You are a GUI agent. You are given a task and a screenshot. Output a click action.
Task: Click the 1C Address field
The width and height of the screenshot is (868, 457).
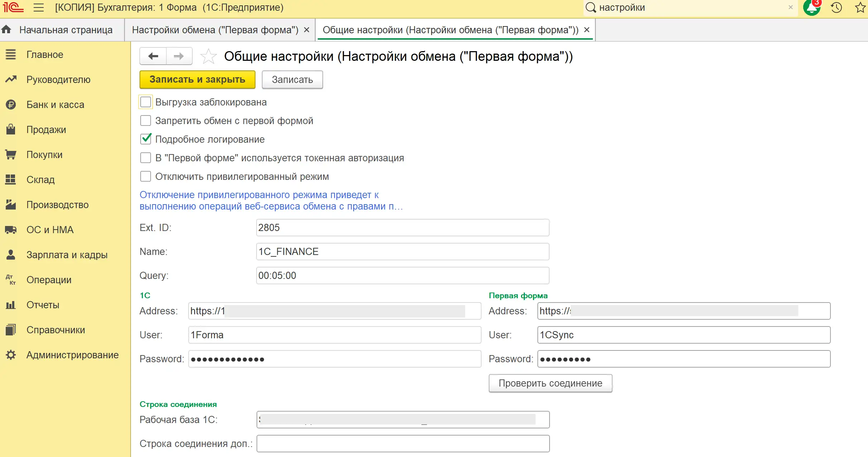pos(335,311)
